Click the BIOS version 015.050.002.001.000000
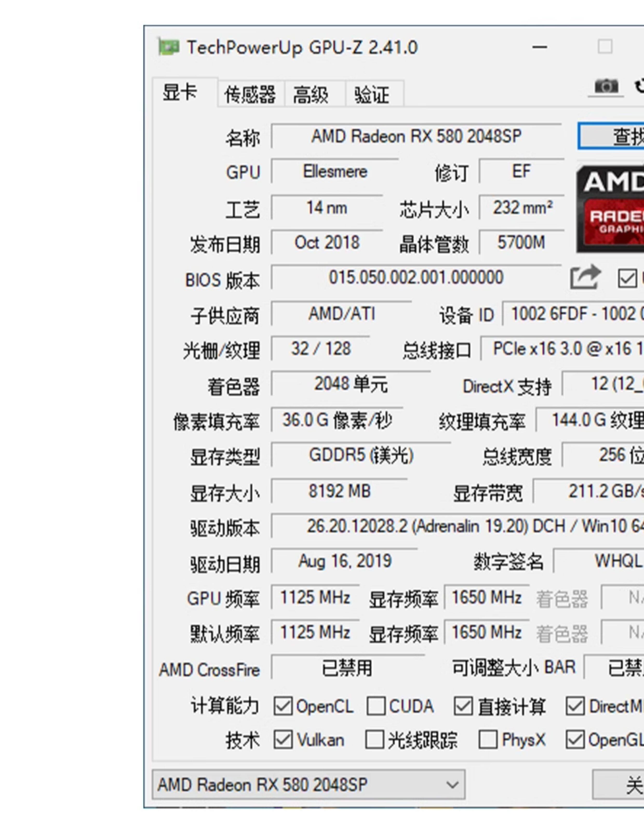Screen dimensions: 644x829 (416, 277)
